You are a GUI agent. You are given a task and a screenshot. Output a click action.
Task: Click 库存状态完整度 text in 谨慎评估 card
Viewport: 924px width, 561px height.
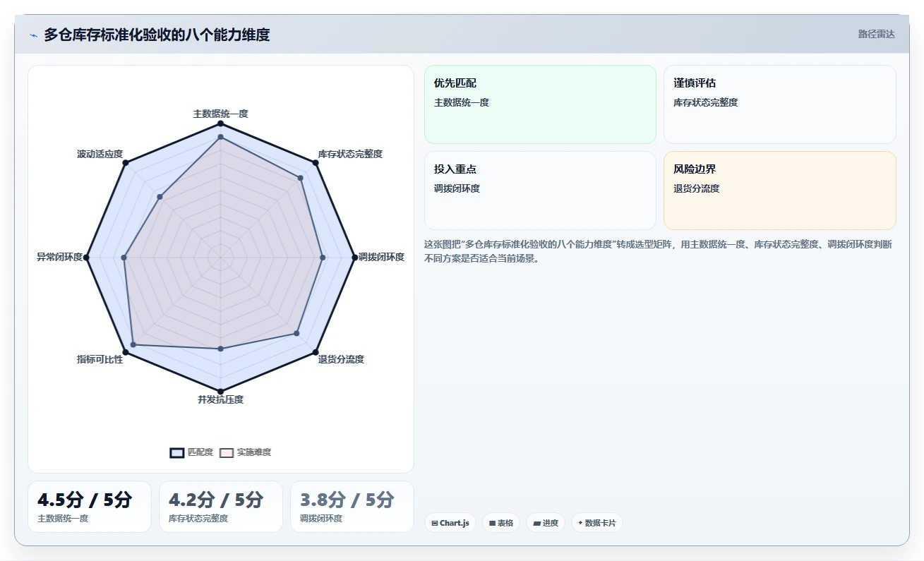[706, 102]
